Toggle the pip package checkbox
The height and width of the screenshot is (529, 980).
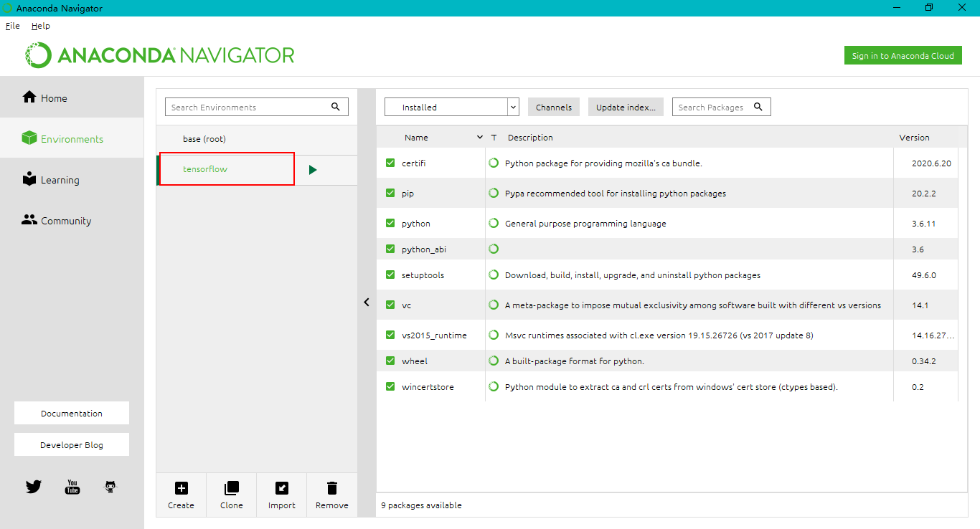click(x=390, y=193)
